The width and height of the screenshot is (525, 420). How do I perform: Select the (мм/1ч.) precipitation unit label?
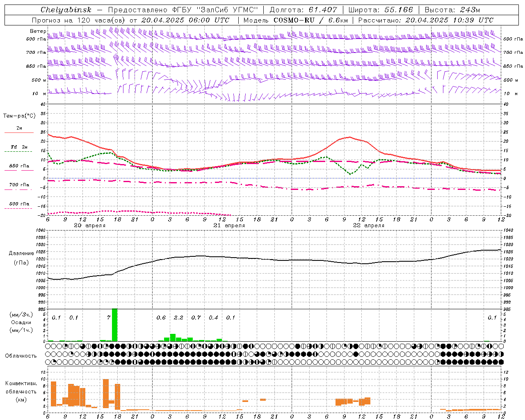coord(21,330)
